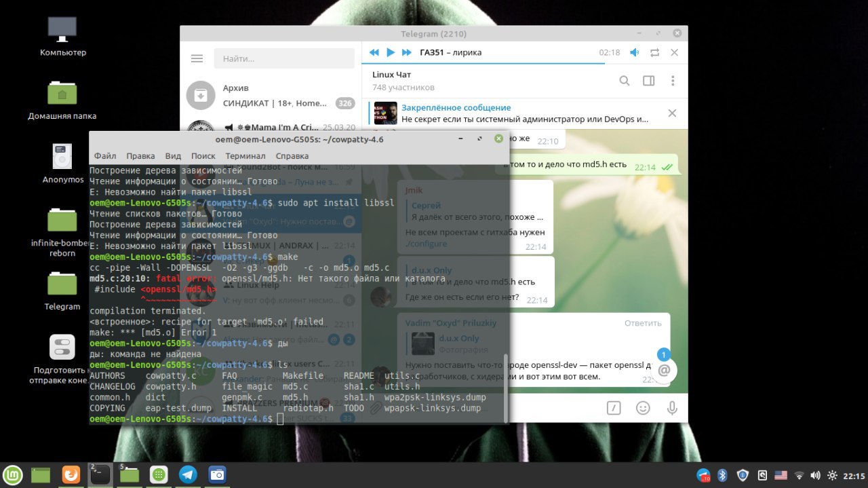Select infinite-bomber reborn desktop folder

pos(62,231)
